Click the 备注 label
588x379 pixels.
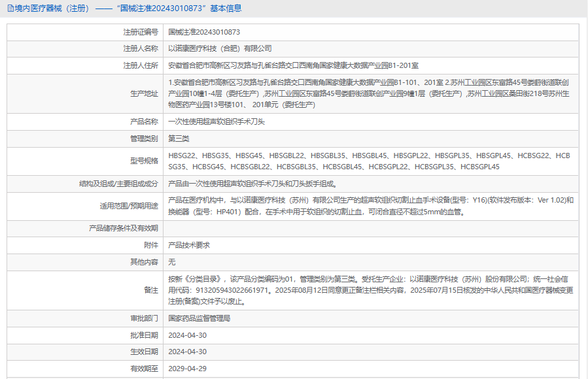pos(151,290)
